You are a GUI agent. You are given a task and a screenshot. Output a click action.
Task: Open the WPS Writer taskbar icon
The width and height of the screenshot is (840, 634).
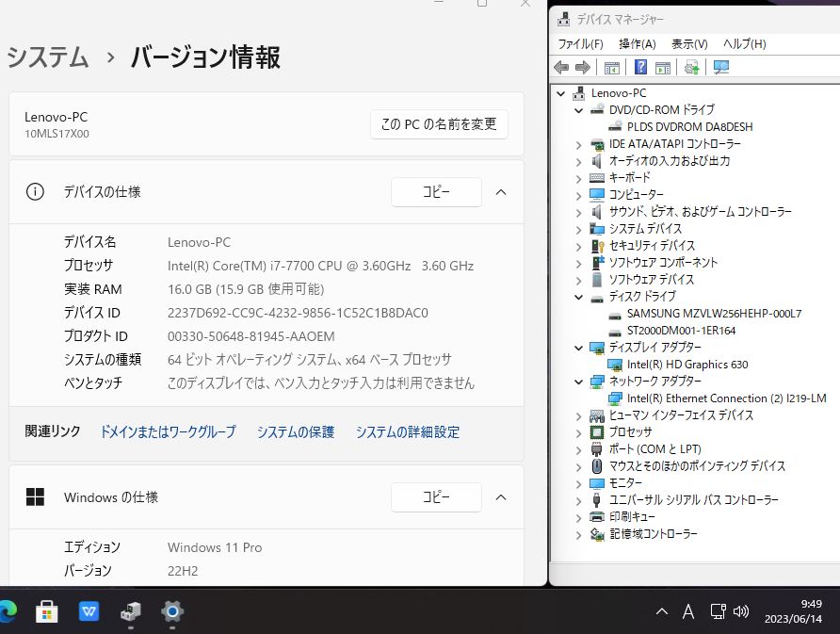89,611
